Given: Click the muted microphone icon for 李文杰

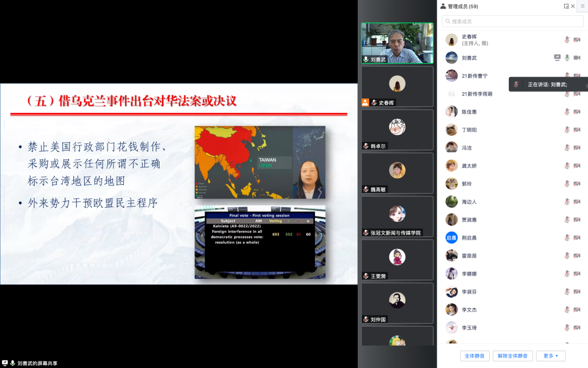Looking at the screenshot, I should 567,309.
